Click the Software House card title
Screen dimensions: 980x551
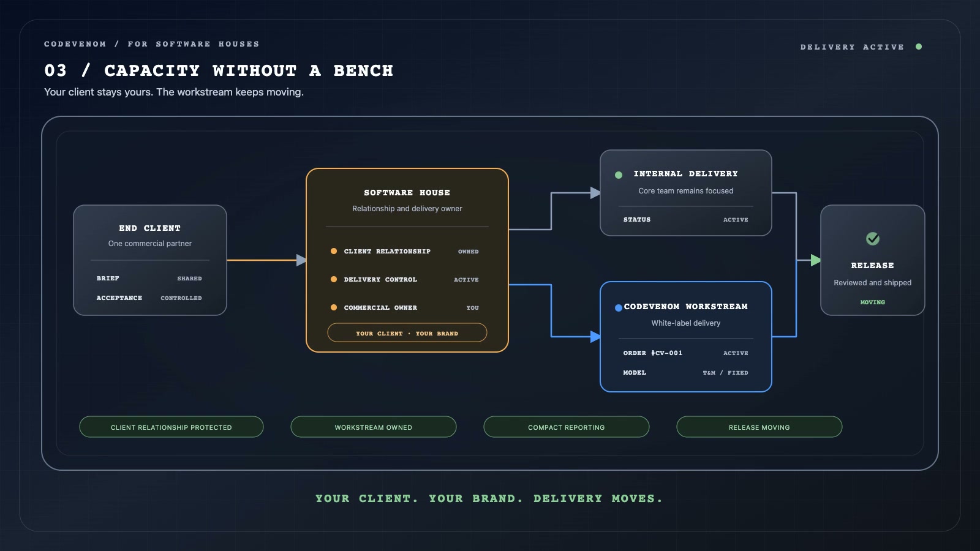pyautogui.click(x=407, y=193)
